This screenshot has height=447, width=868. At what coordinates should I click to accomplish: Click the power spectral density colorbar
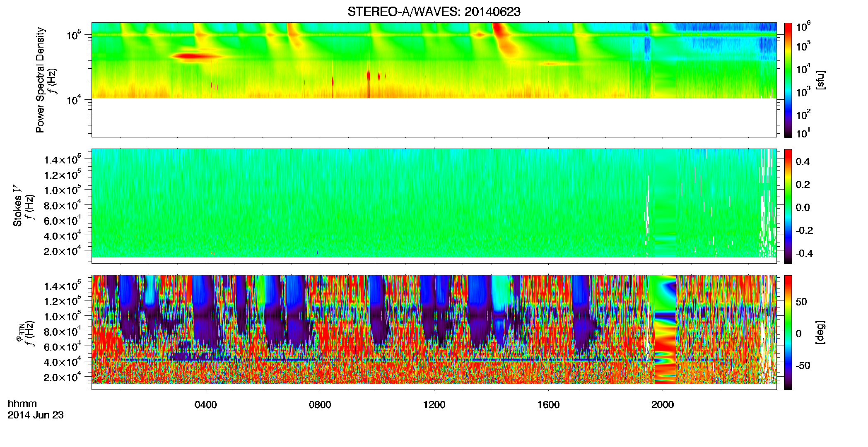click(788, 80)
